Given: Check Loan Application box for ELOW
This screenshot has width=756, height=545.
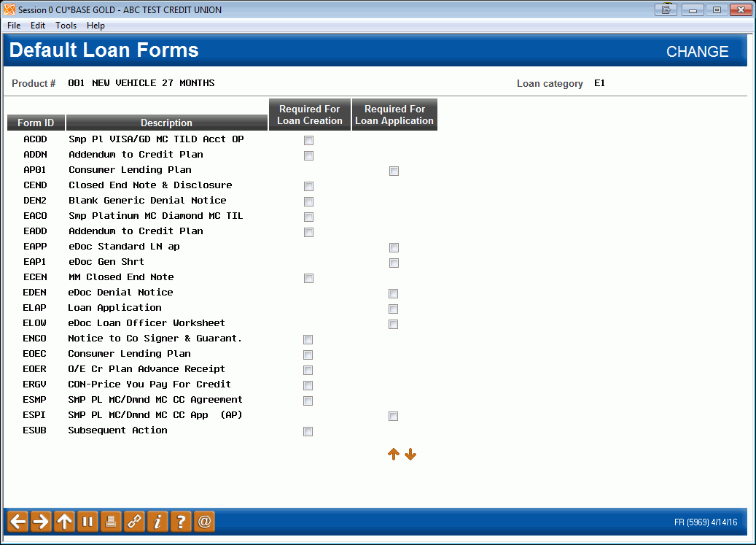Looking at the screenshot, I should [x=394, y=324].
